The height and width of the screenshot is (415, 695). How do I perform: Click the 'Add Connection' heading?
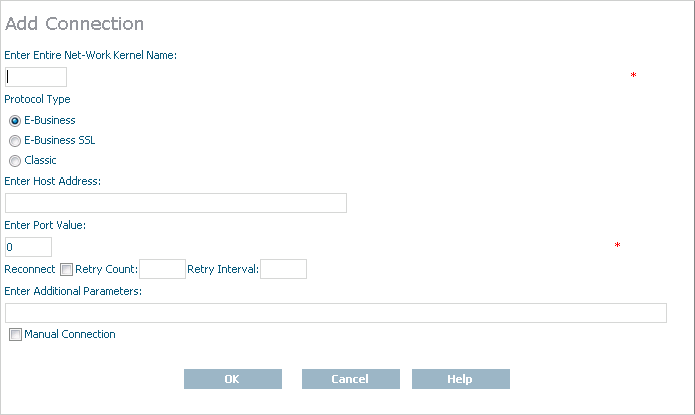pyautogui.click(x=75, y=23)
